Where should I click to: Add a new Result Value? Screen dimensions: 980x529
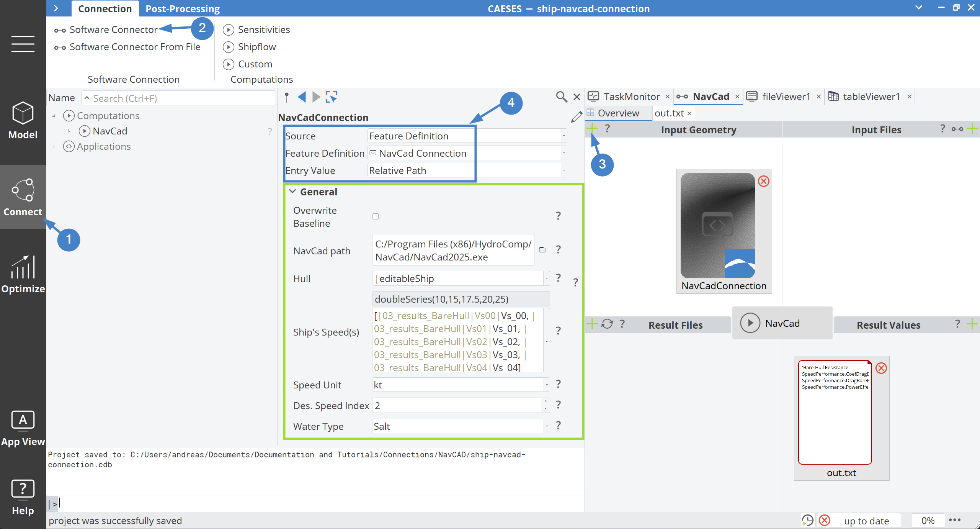(x=972, y=324)
